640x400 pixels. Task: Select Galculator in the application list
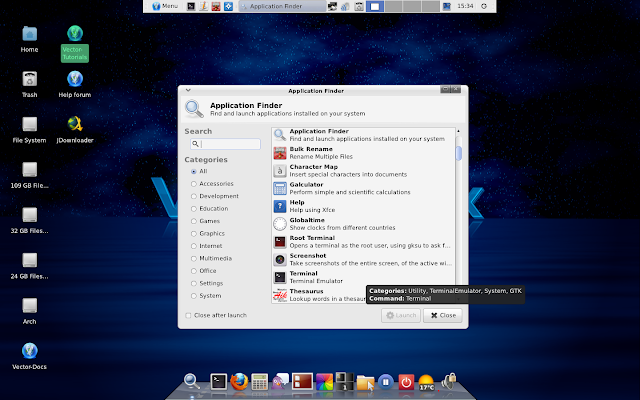click(x=363, y=189)
